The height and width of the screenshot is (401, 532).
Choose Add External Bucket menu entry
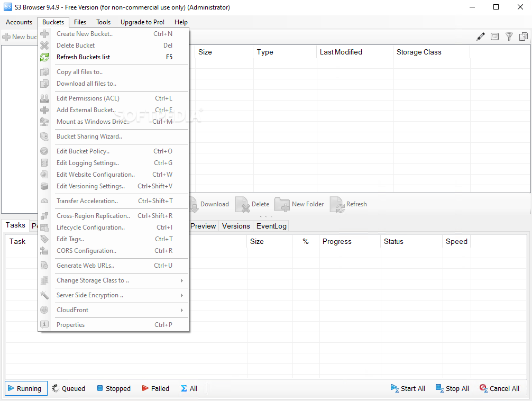(x=114, y=110)
